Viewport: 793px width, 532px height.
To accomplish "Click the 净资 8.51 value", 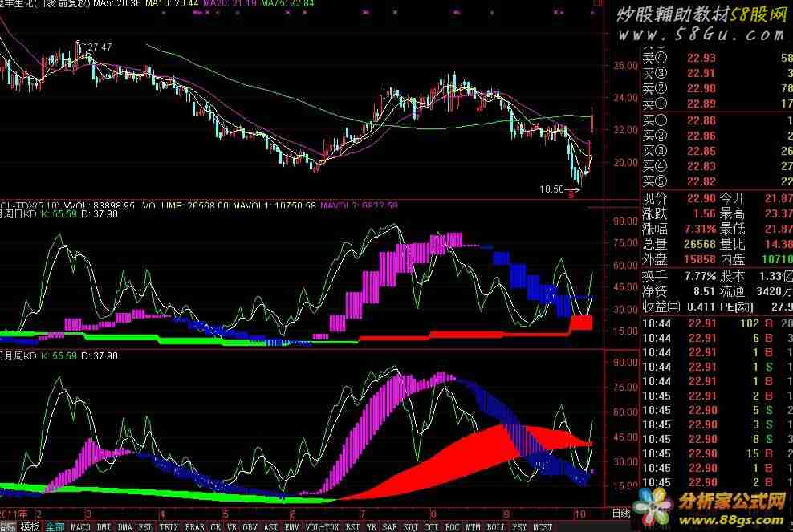I will 704,291.
